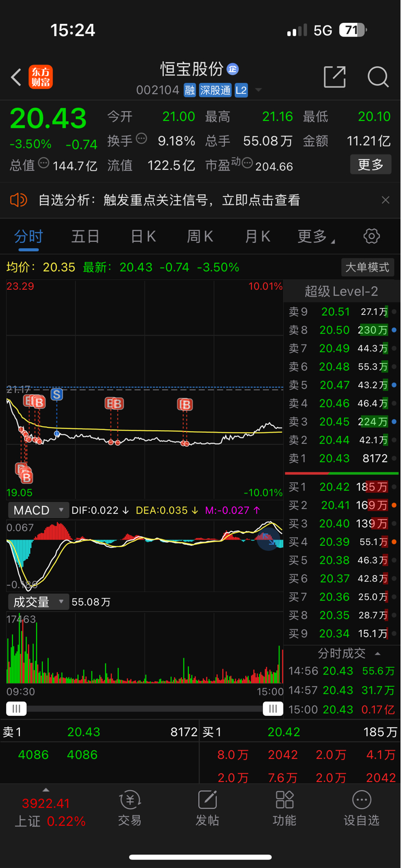Tap the blue S sell marker on chart
401x868 pixels.
(x=57, y=395)
